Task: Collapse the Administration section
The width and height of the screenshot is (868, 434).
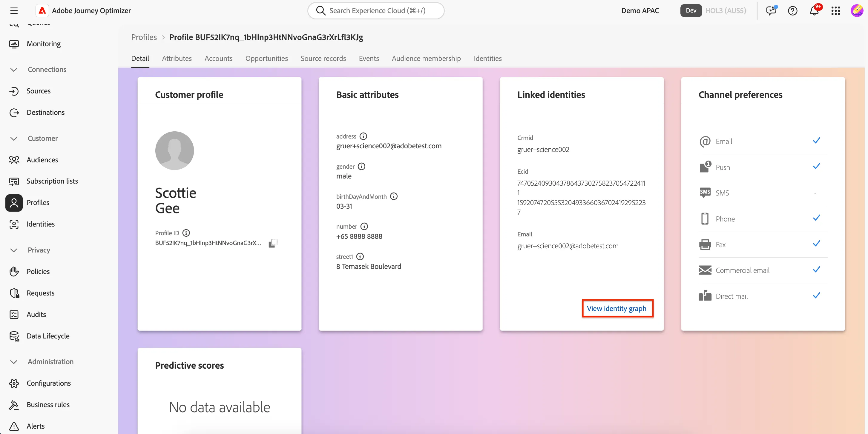Action: [x=14, y=361]
